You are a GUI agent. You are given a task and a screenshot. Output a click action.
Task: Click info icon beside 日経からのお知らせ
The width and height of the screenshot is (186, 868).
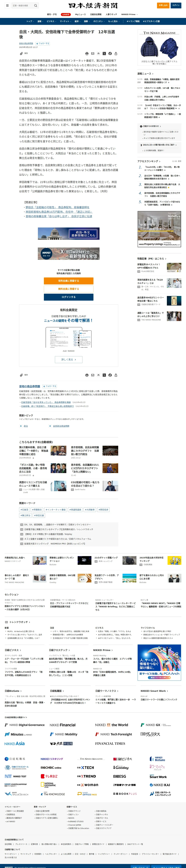tap(141, 126)
